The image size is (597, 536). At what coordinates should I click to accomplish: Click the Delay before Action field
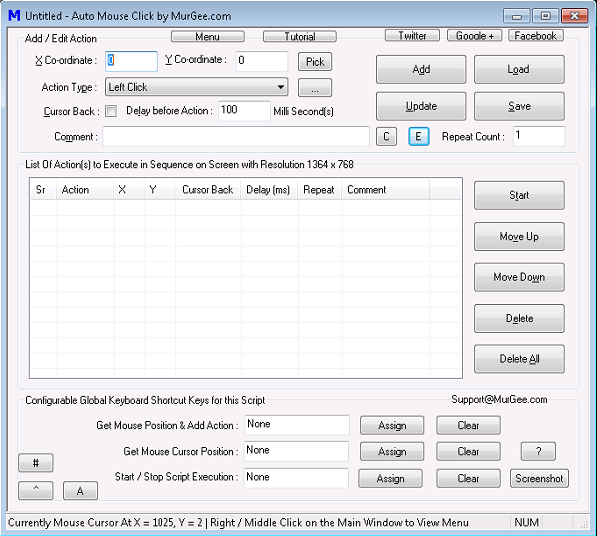coord(244,111)
